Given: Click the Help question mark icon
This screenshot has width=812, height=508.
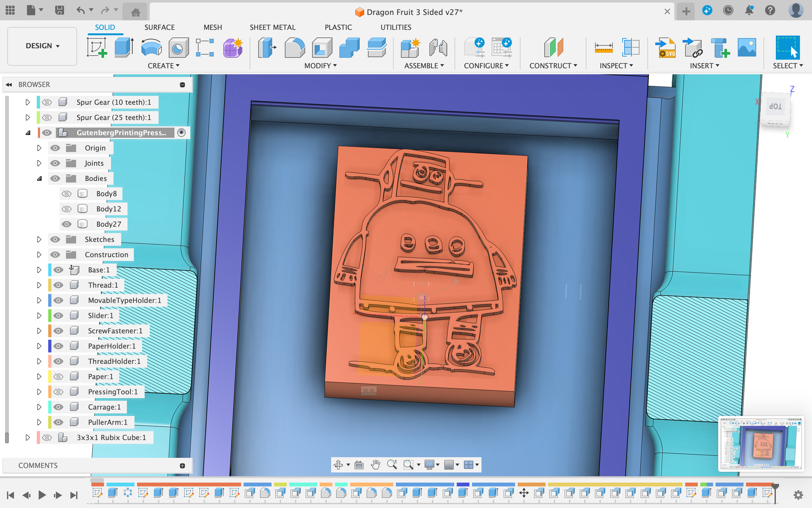Looking at the screenshot, I should click(770, 10).
